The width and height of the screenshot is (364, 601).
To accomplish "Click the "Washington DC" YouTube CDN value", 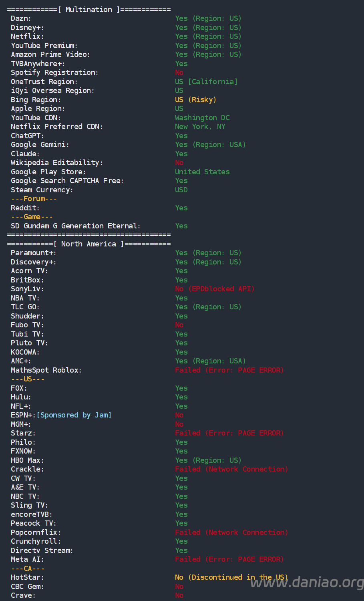I will (x=202, y=118).
